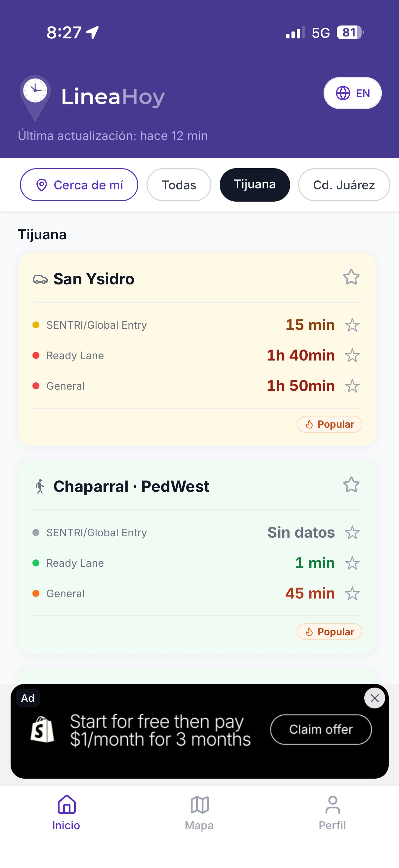Switch to the Cd. Juárez filter chip
The height and width of the screenshot is (868, 399).
pos(344,185)
